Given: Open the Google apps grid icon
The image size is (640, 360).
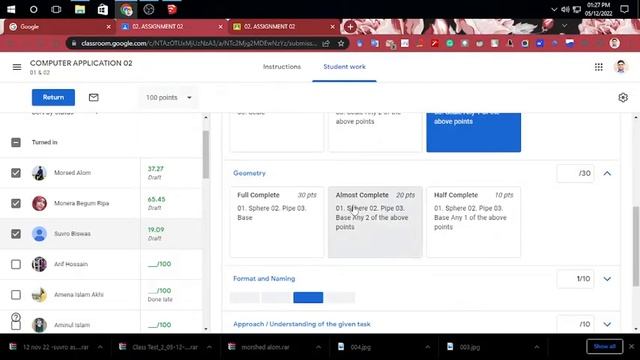Looking at the screenshot, I should click(598, 67).
